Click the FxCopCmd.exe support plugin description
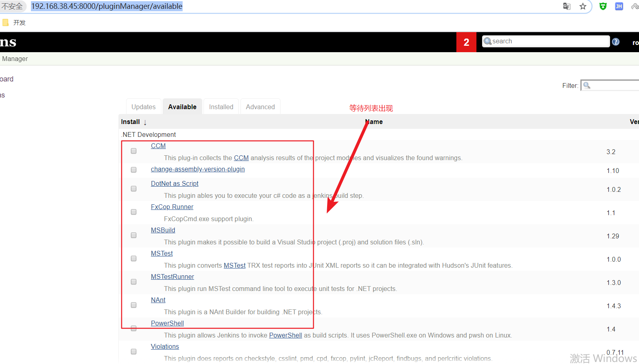Image resolution: width=639 pixels, height=364 pixels. [x=209, y=219]
